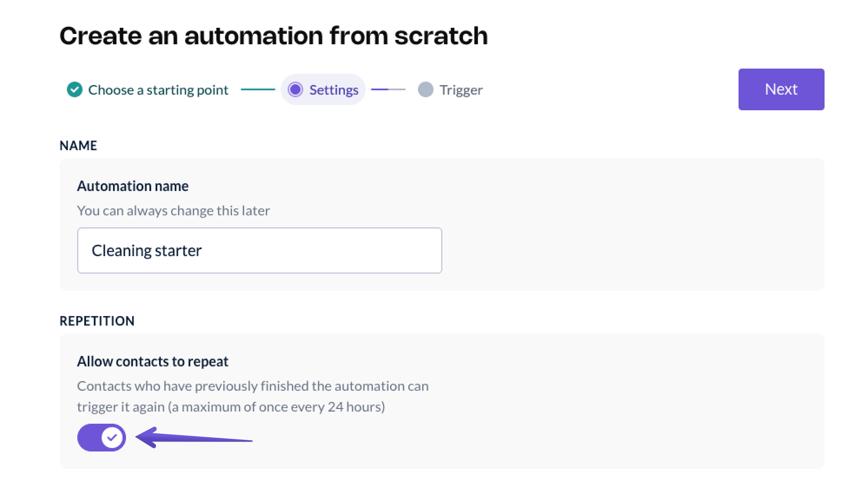Click the Create an automation from scratch heading

(274, 36)
